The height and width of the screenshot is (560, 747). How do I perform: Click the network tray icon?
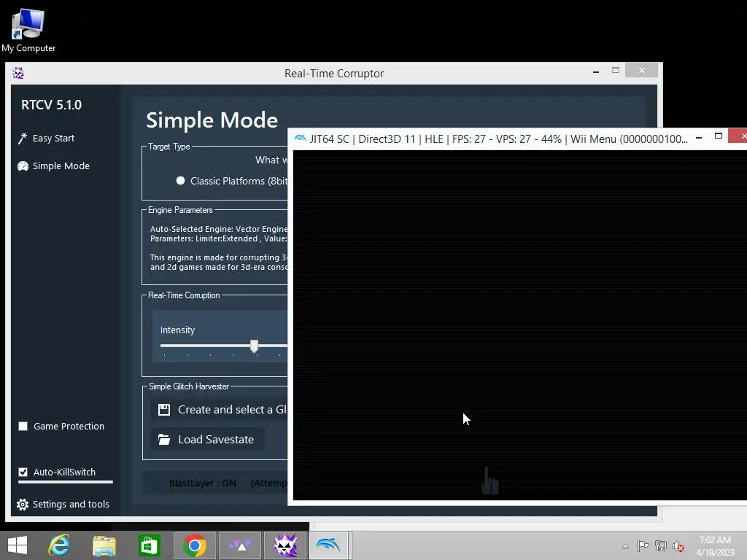tap(661, 545)
